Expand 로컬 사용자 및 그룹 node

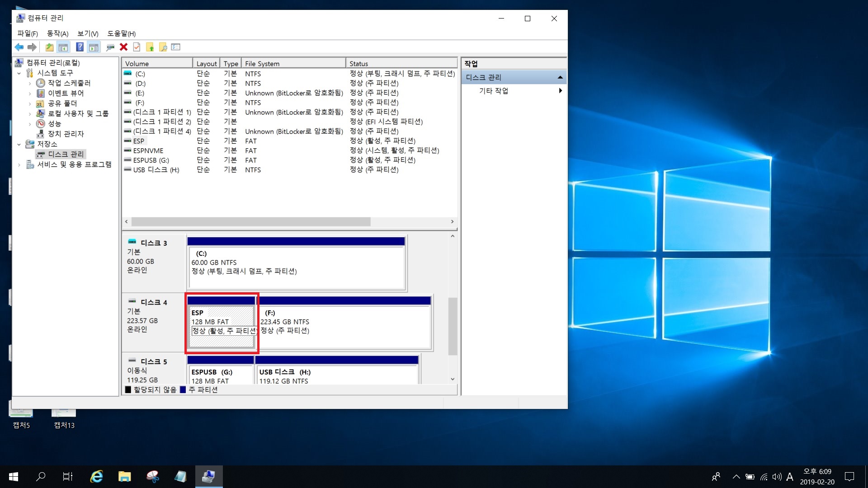[x=30, y=113]
